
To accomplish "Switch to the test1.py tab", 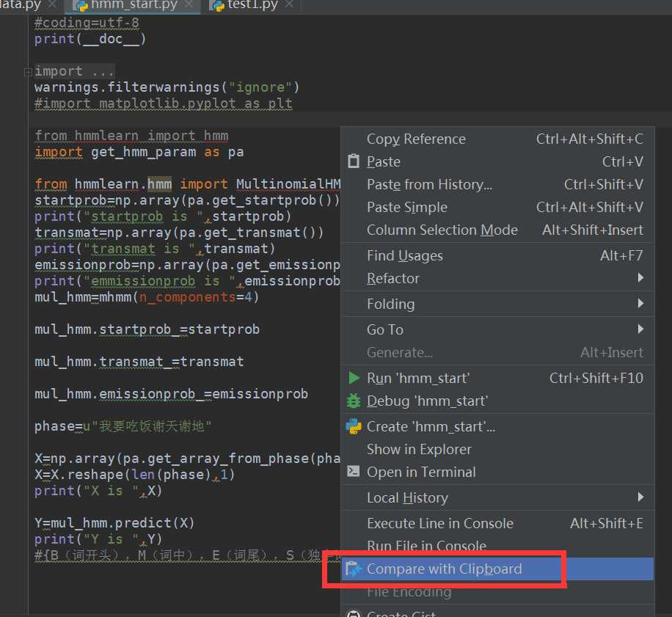I will coord(252,5).
